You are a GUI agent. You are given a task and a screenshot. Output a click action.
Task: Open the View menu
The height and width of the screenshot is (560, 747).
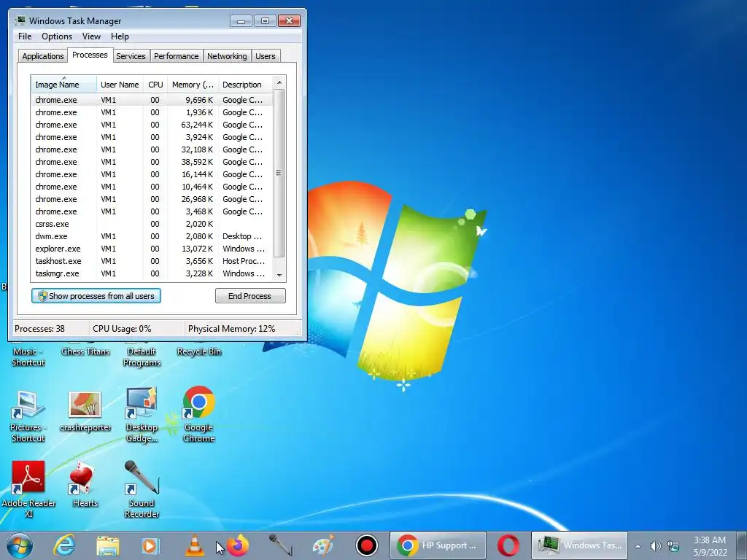coord(91,36)
